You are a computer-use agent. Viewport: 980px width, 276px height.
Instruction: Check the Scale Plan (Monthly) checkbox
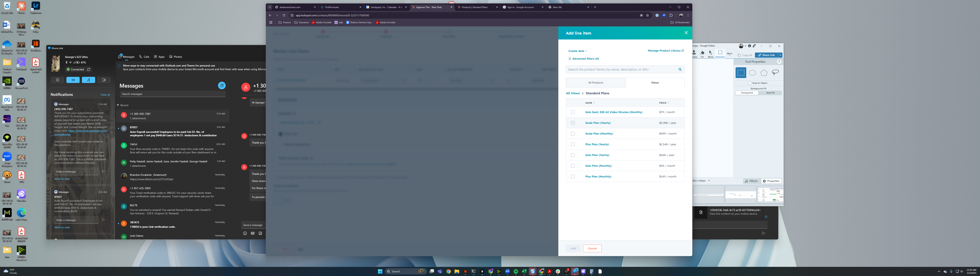point(573,133)
